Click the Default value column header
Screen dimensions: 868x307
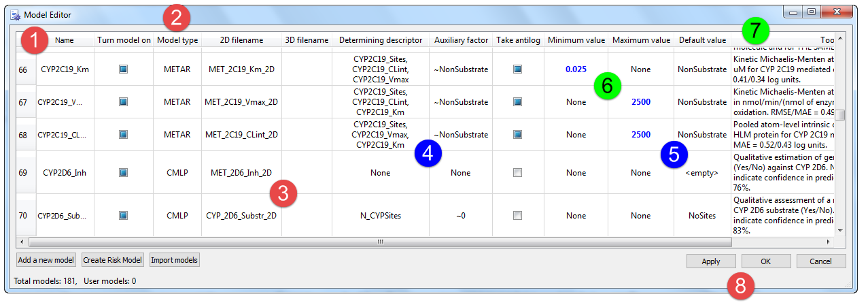tap(702, 40)
